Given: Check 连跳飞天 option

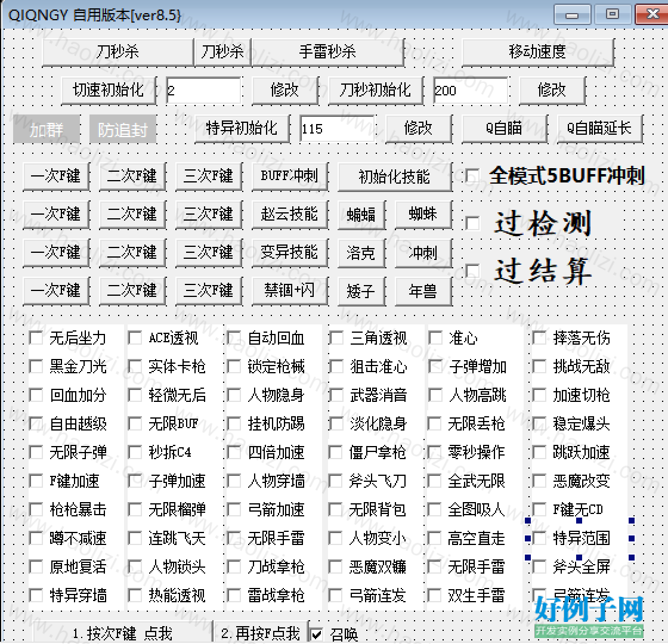Looking at the screenshot, I should point(135,538).
